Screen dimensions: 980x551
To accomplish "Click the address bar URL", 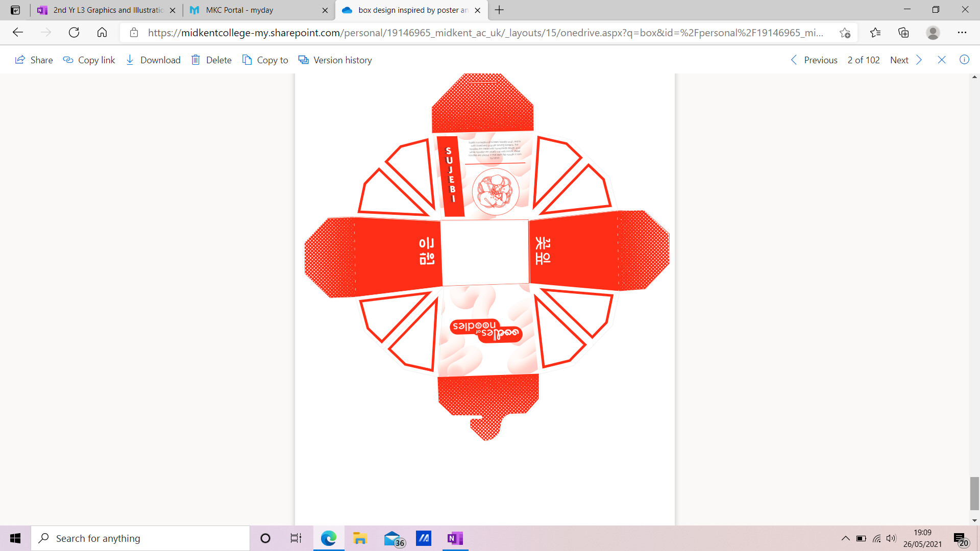I will click(485, 33).
